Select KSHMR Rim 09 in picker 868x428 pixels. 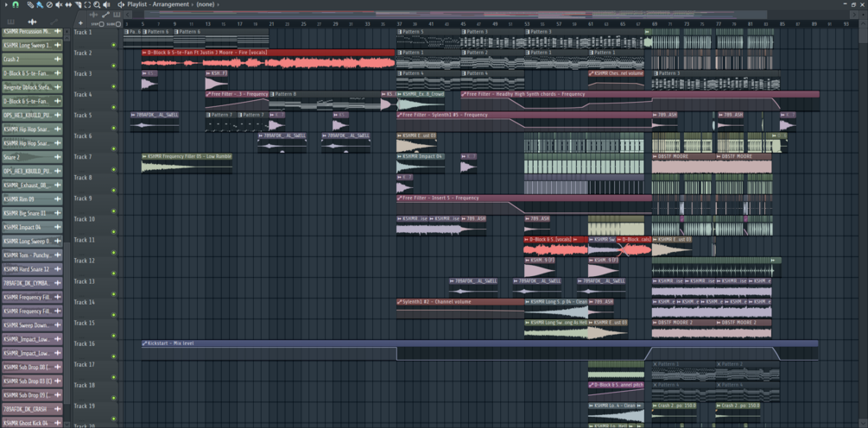[x=32, y=199]
